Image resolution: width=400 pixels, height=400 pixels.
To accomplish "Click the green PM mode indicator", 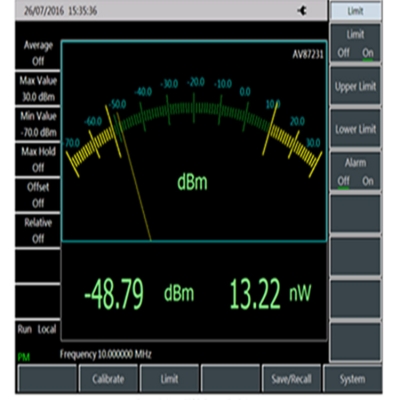I will click(24, 357).
